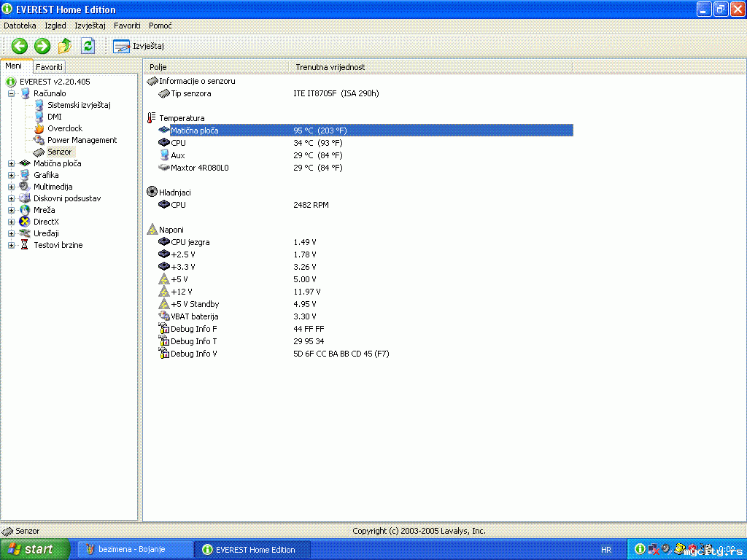
Task: Click the Multimedija speaker icon in tree
Action: pyautogui.click(x=25, y=187)
